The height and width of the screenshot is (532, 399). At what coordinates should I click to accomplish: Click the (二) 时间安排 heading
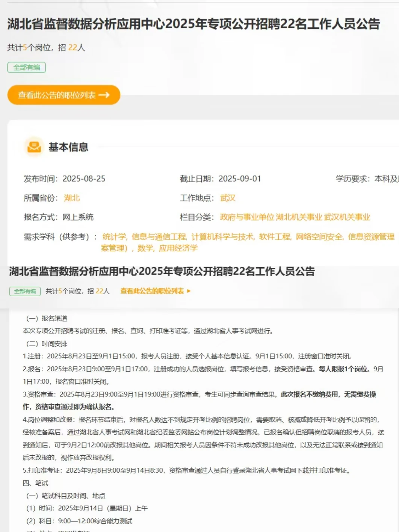point(46,344)
